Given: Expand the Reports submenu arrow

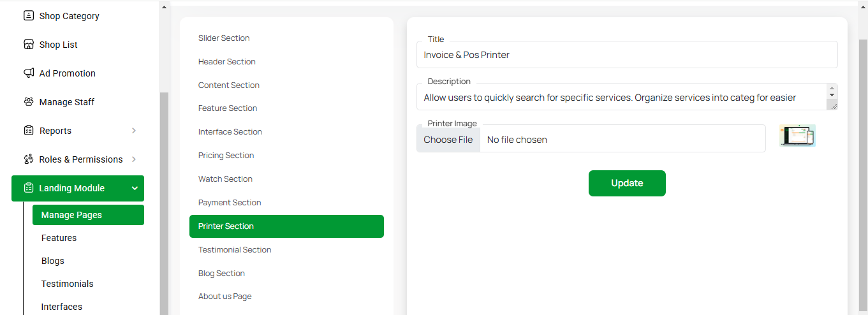Looking at the screenshot, I should [134, 131].
